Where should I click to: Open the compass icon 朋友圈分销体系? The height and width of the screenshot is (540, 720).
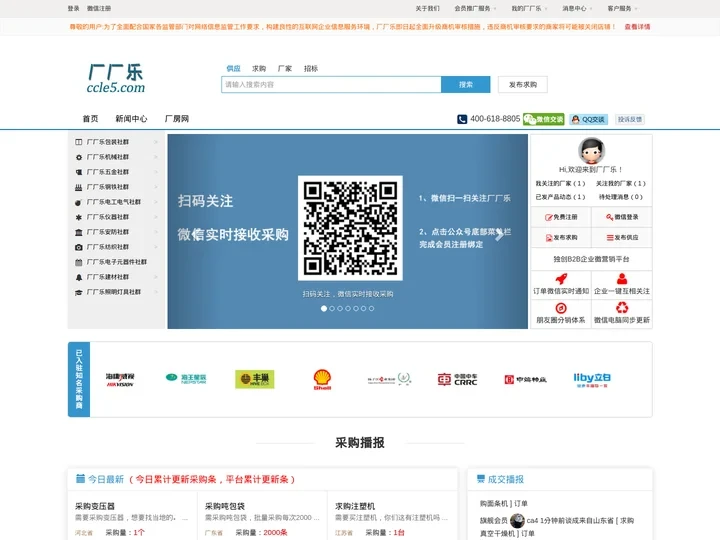coord(561,308)
